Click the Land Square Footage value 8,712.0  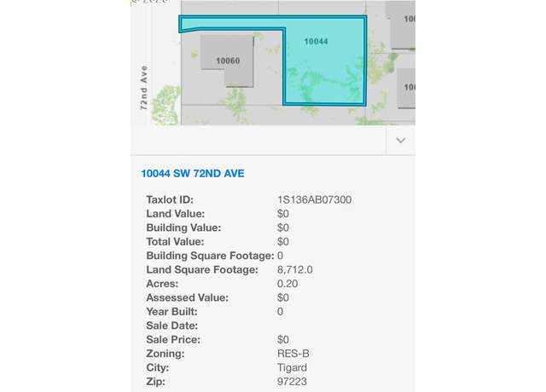pos(294,270)
